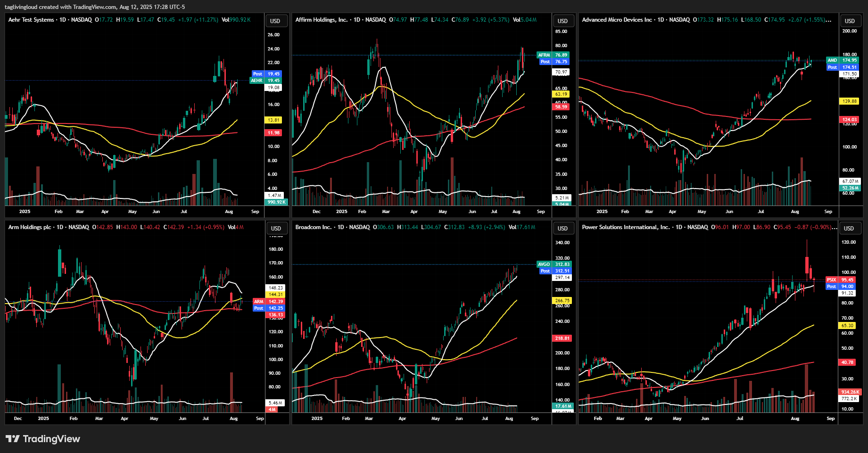This screenshot has height=453, width=868.
Task: Click the +8.93 (+2.94%) change in Broadcom header
Action: click(x=487, y=227)
